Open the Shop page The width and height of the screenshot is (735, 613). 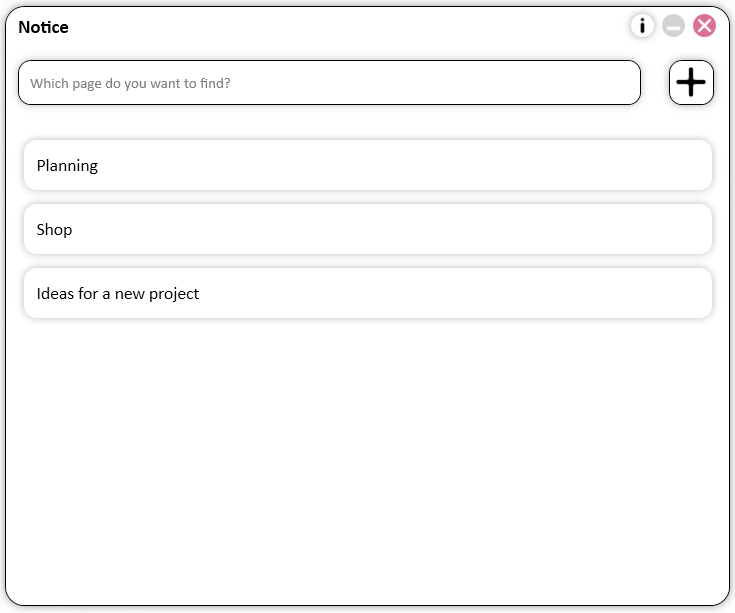367,229
